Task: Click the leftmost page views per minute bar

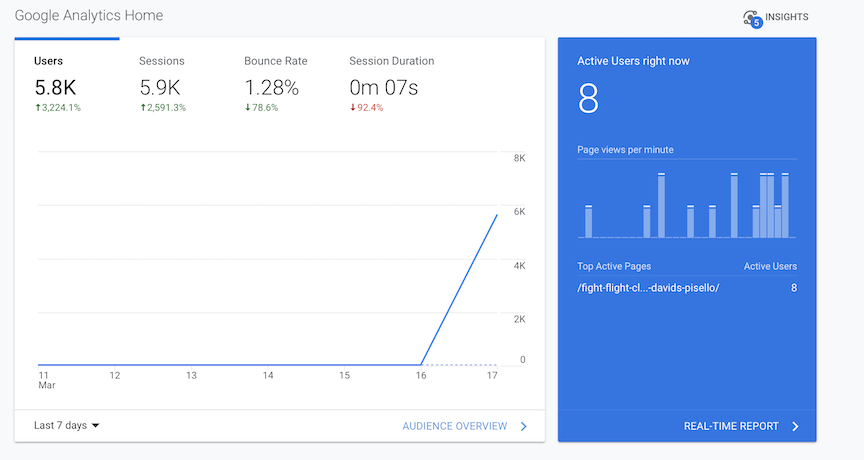Action: [x=589, y=221]
